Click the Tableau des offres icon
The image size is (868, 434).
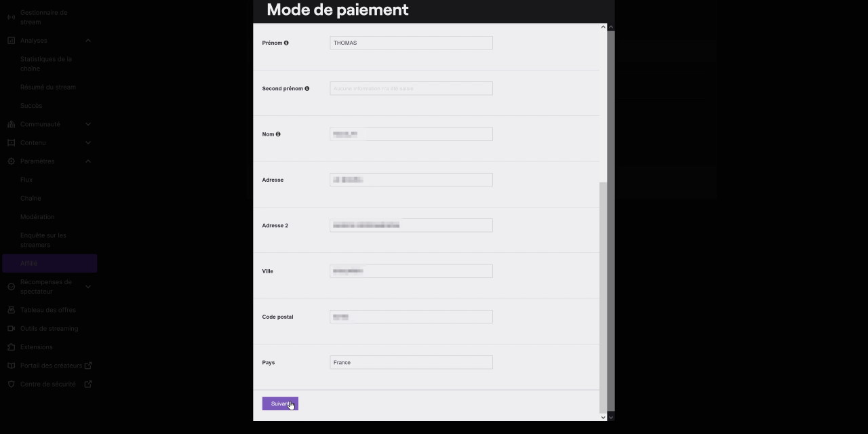coord(11,310)
